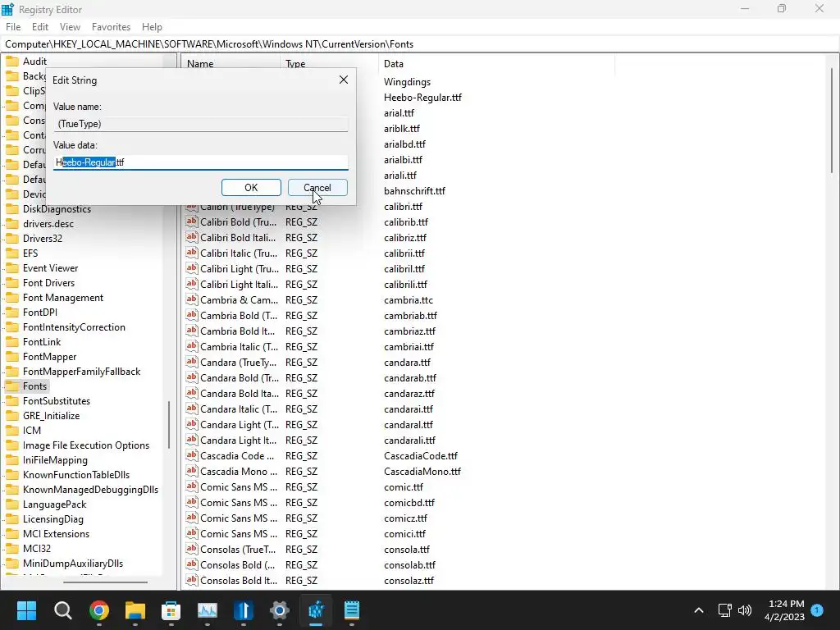The width and height of the screenshot is (840, 630).
Task: Select the Event Viewer key
Action: pyautogui.click(x=50, y=268)
